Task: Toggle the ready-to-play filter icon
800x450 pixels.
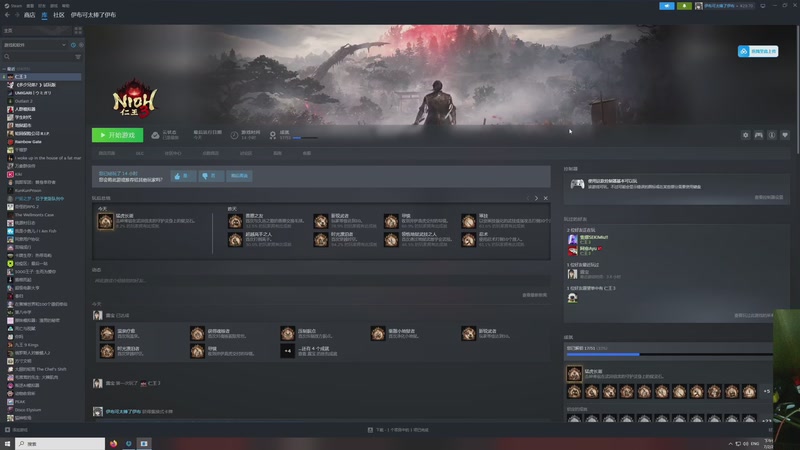Action: click(81, 45)
